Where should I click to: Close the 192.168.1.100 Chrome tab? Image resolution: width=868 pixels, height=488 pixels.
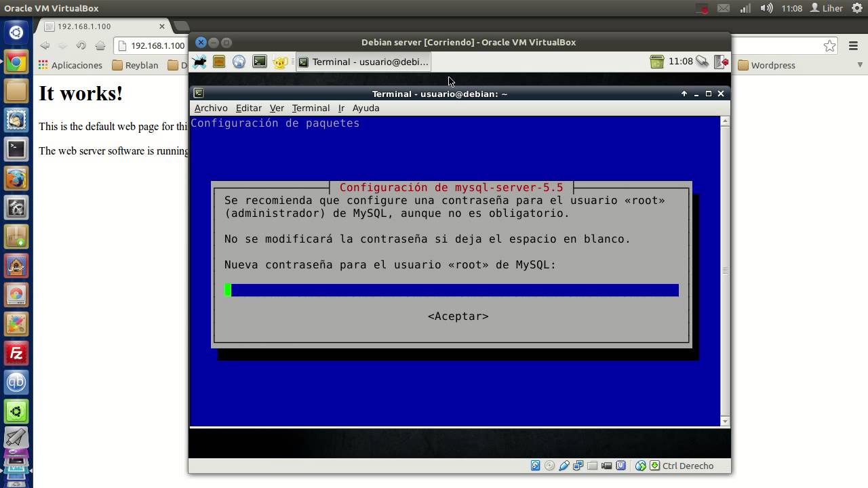(162, 26)
